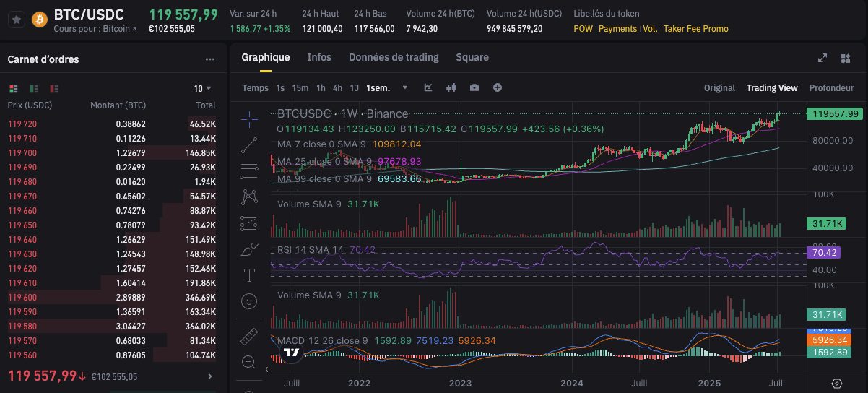The height and width of the screenshot is (393, 868).
Task: Click Temps time label
Action: (255, 88)
